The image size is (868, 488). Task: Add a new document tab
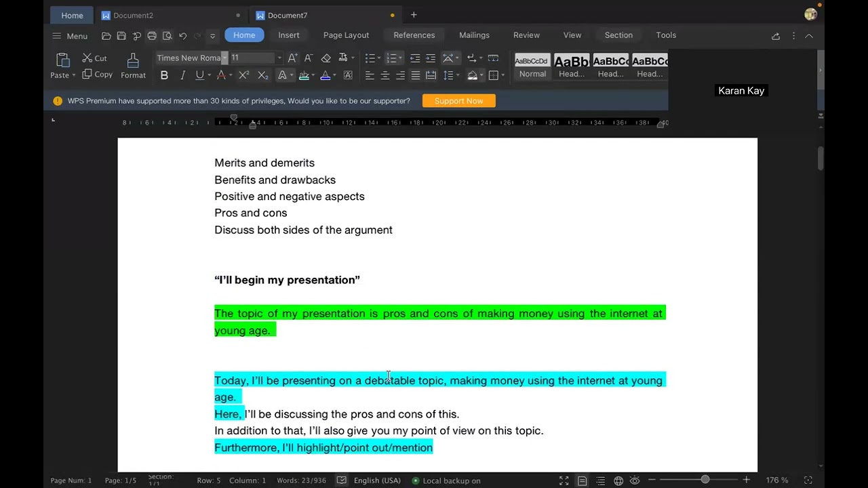[x=414, y=15]
